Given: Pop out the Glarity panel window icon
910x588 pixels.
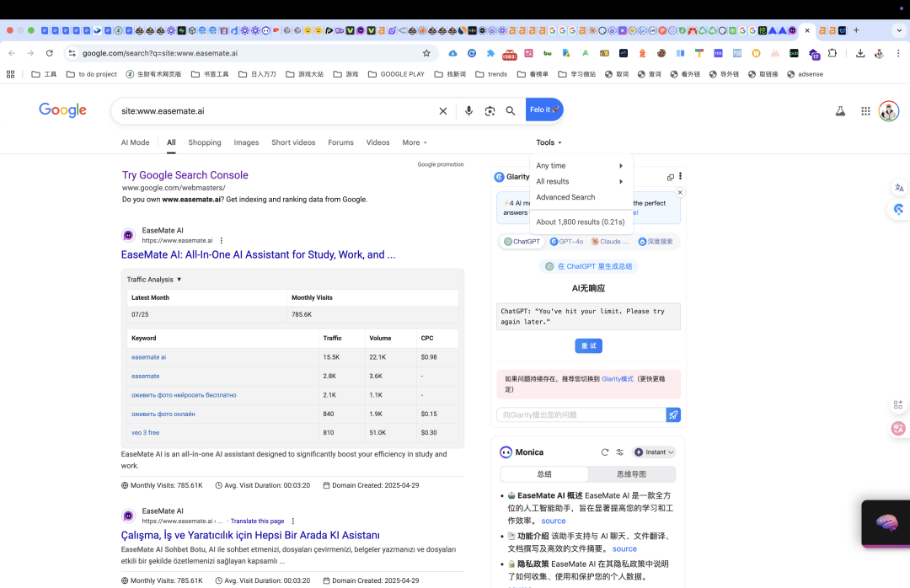Looking at the screenshot, I should [671, 177].
